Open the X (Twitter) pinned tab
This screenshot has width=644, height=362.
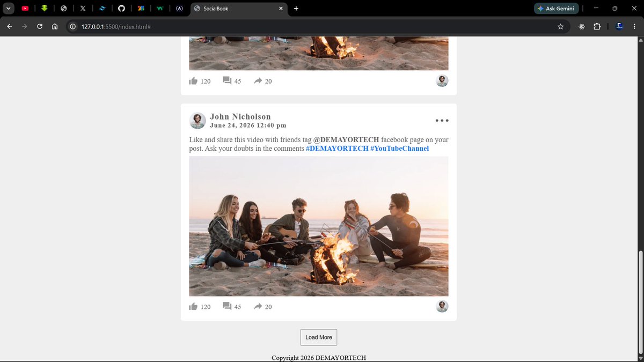coord(83,9)
